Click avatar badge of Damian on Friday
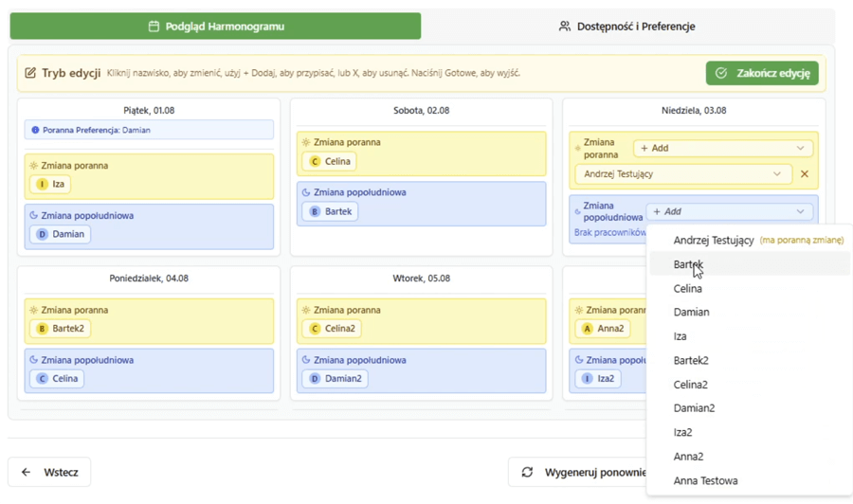The width and height of the screenshot is (853, 504). 42,234
